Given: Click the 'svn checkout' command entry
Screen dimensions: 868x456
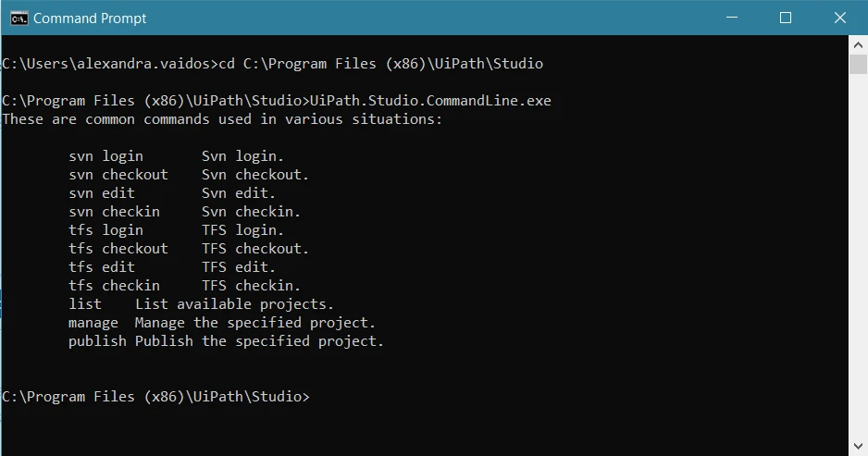Looking at the screenshot, I should point(118,174).
